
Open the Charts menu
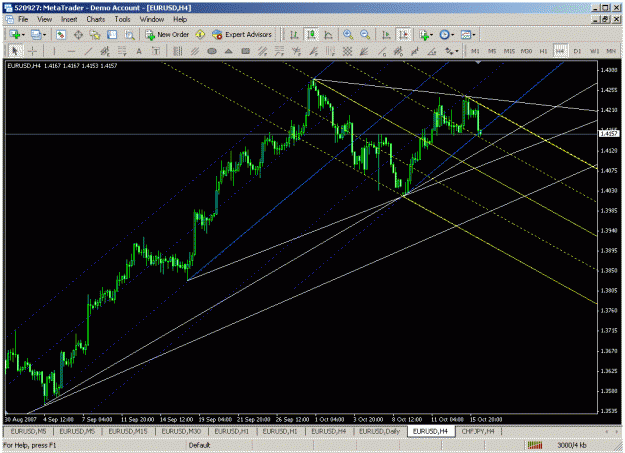[96, 19]
